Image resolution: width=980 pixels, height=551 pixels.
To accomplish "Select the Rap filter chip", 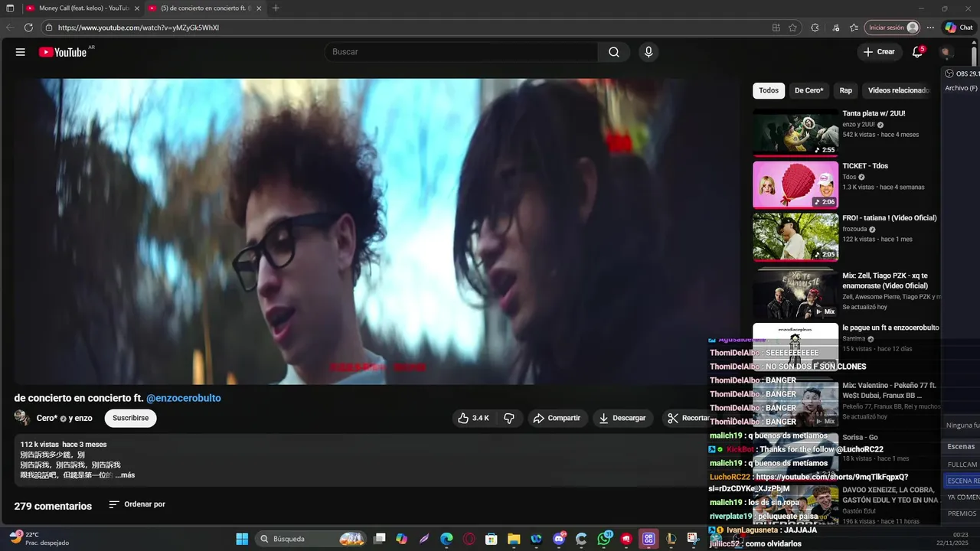I will (x=846, y=90).
